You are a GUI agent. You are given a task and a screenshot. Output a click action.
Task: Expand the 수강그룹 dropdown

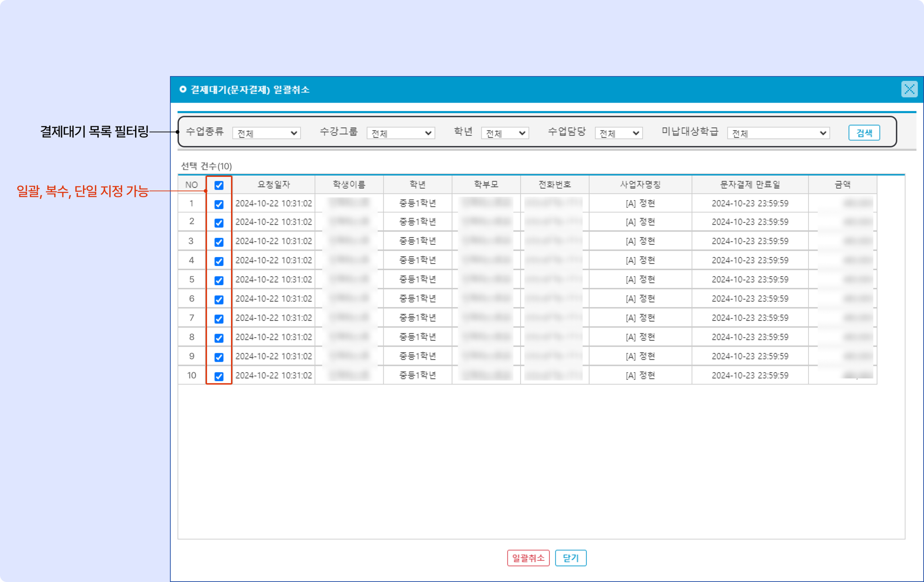tap(401, 133)
